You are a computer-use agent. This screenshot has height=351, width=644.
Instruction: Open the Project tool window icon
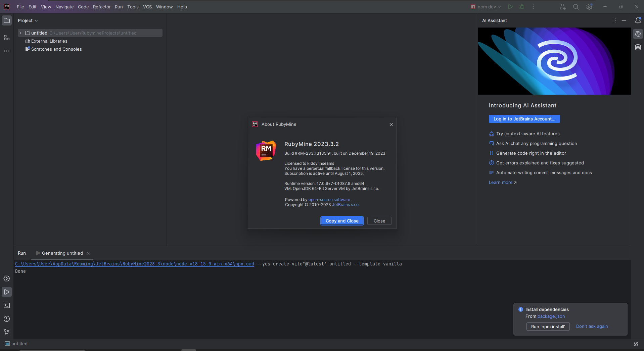(7, 20)
